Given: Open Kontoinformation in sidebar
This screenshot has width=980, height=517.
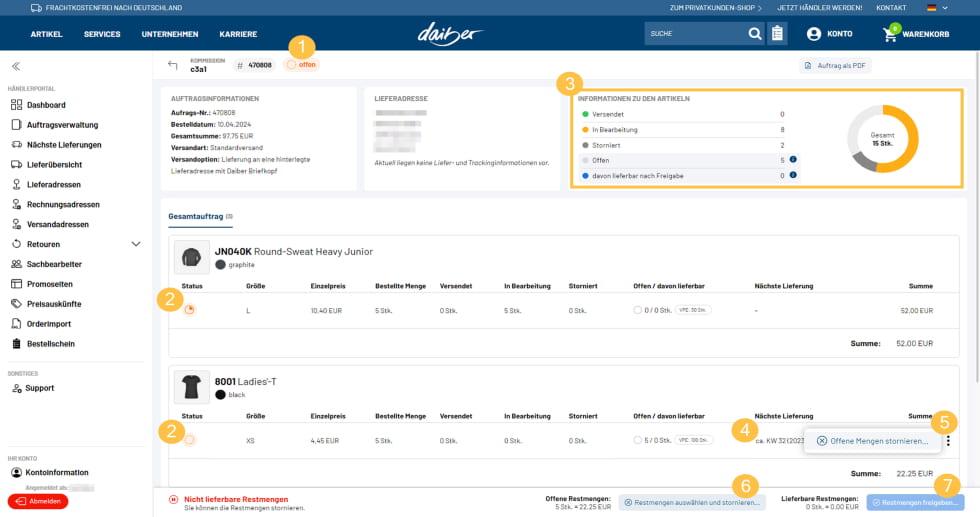Looking at the screenshot, I should pyautogui.click(x=50, y=473).
